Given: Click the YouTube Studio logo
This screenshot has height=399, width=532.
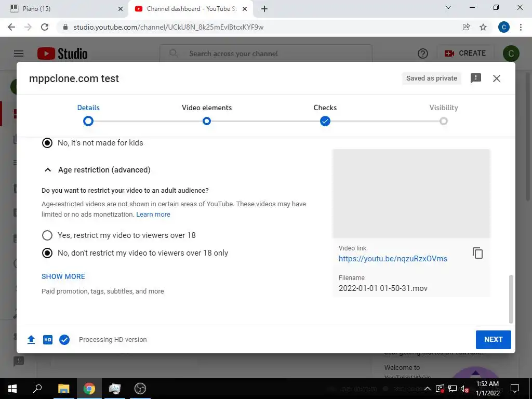Looking at the screenshot, I should click(62, 54).
